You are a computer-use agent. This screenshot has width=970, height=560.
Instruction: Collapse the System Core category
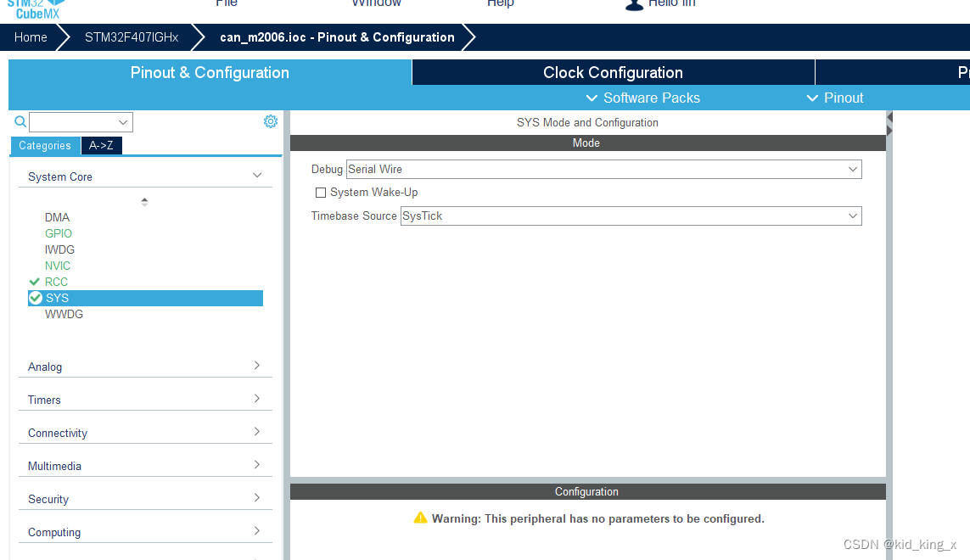[x=145, y=176]
